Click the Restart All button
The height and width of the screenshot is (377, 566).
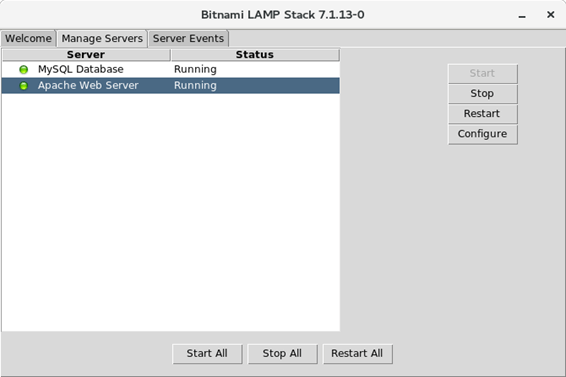[x=357, y=354]
